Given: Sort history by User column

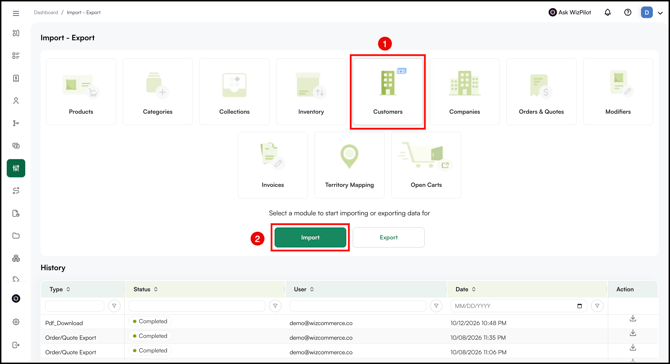Looking at the screenshot, I should (311, 289).
